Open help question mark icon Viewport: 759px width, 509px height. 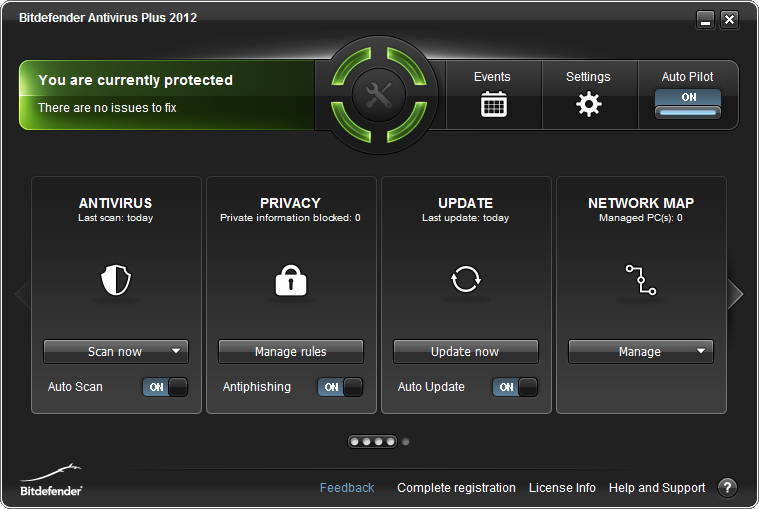[727, 488]
